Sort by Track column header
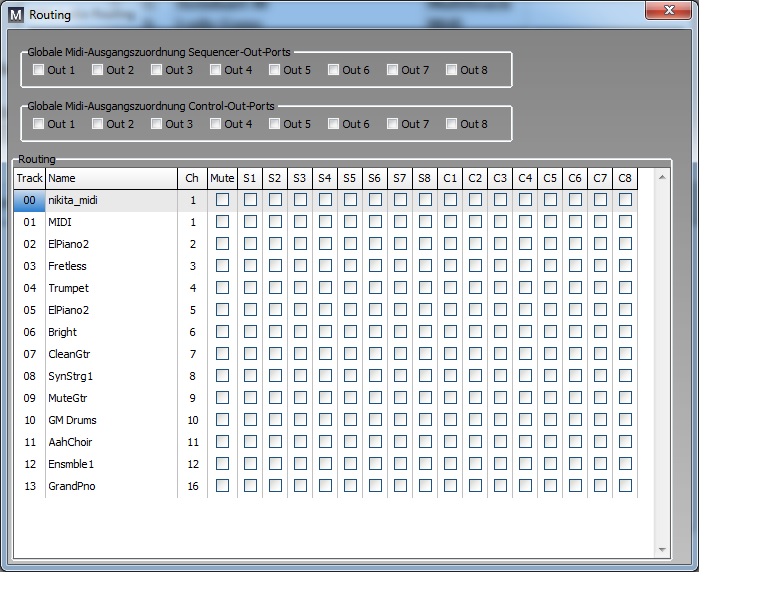 [x=29, y=178]
